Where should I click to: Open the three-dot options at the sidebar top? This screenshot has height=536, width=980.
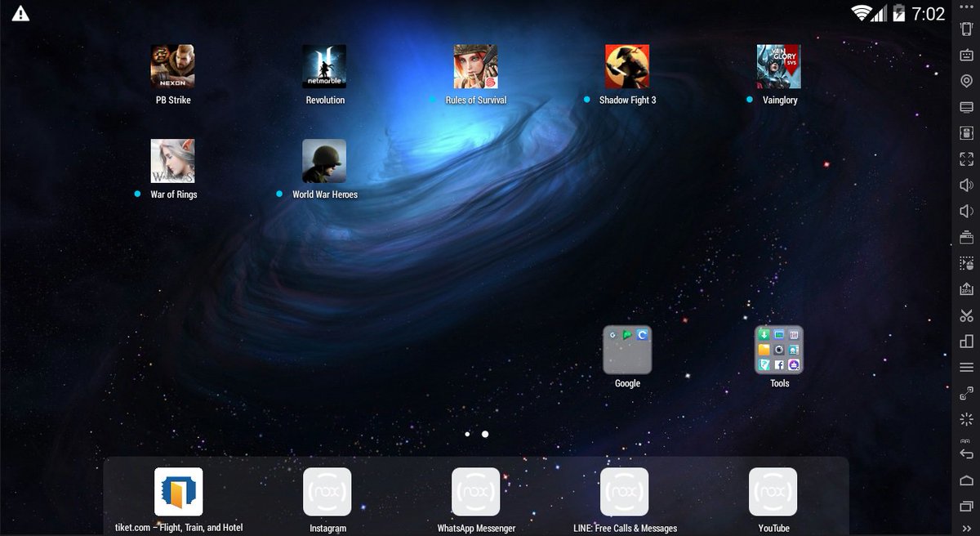[x=966, y=7]
